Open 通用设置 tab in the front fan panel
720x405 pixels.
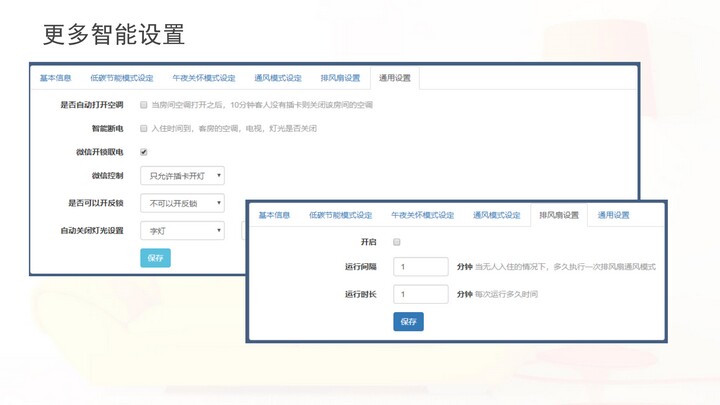tap(614, 215)
